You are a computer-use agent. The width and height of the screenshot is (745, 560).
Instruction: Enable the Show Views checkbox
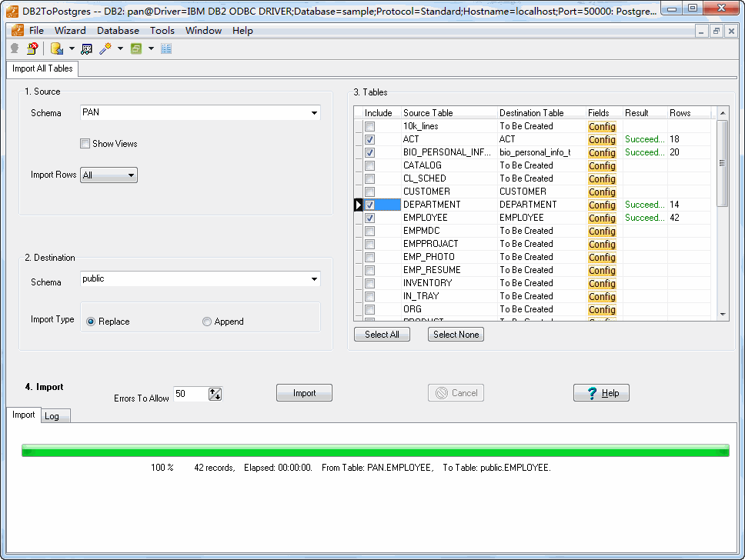pyautogui.click(x=85, y=143)
